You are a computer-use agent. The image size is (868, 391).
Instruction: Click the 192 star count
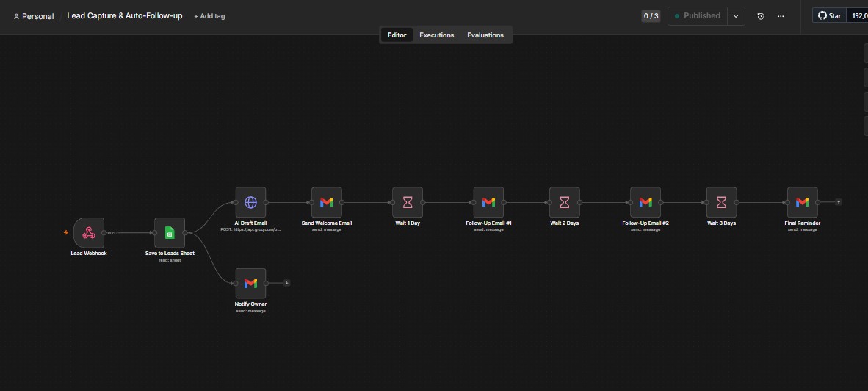857,15
